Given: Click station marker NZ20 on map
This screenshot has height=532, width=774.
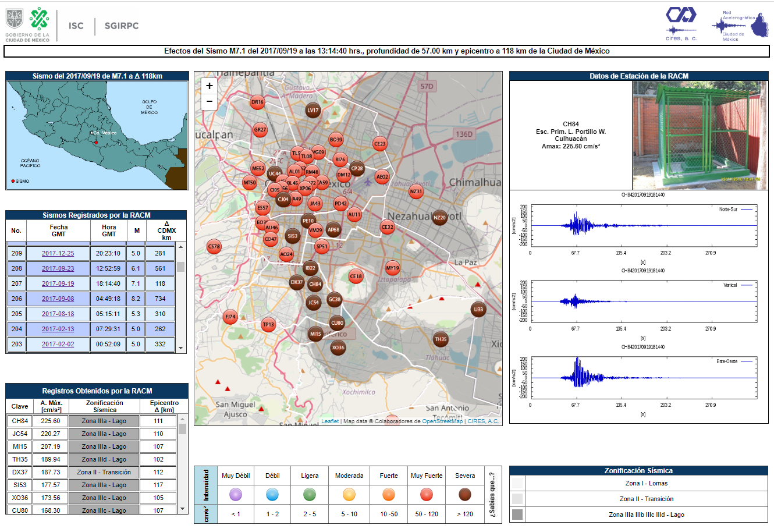Looking at the screenshot, I should pos(439,218).
